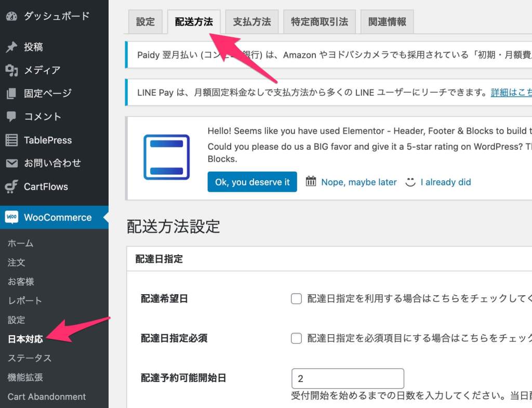
Task: Select the 関連情報 tab
Action: pos(387,22)
